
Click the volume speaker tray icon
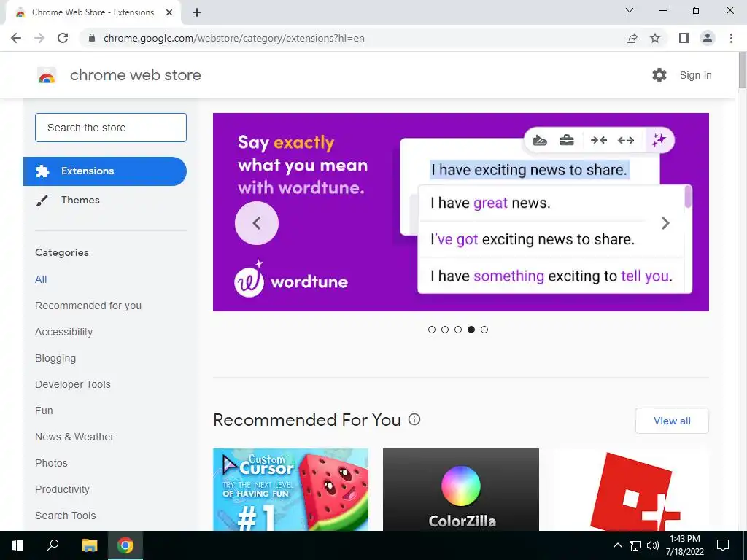click(653, 545)
